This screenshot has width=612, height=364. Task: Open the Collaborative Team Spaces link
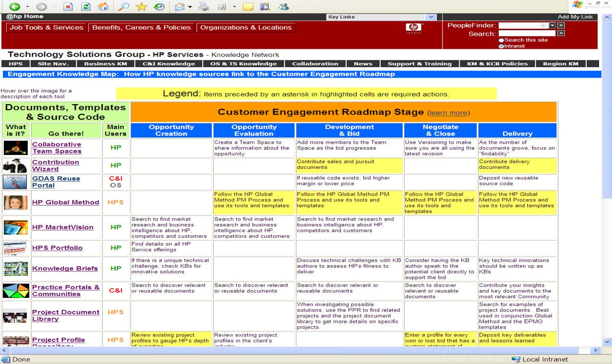[57, 148]
